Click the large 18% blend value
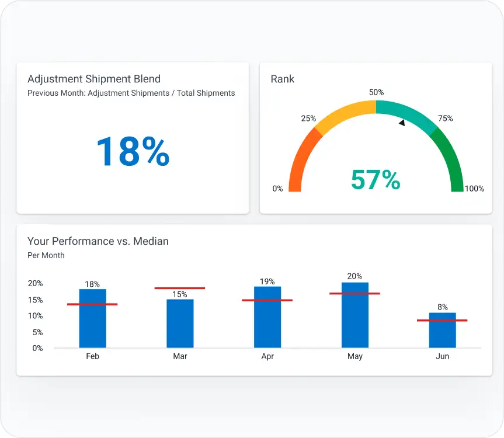The height and width of the screenshot is (438, 504). (x=133, y=151)
